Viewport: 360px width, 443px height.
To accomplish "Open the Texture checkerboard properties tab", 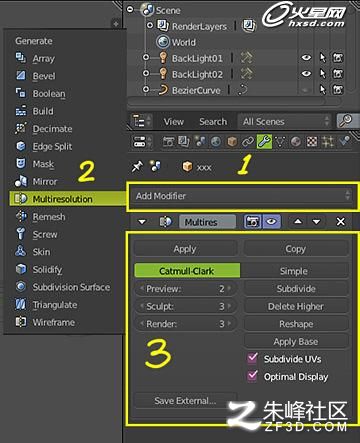I will [312, 142].
